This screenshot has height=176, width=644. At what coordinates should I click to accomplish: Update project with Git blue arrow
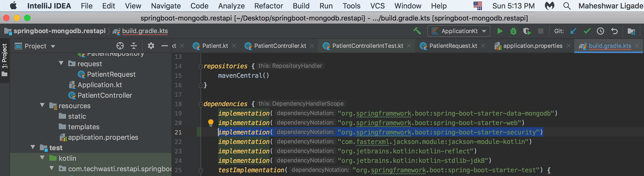click(x=573, y=31)
